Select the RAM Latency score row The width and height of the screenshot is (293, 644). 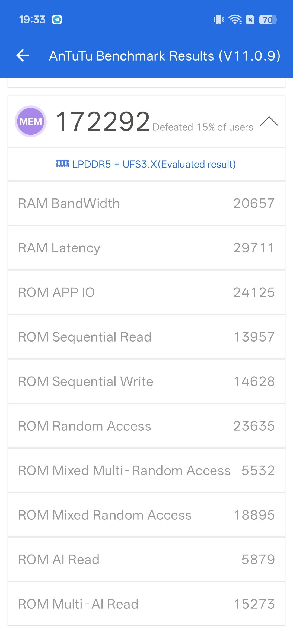pyautogui.click(x=146, y=248)
